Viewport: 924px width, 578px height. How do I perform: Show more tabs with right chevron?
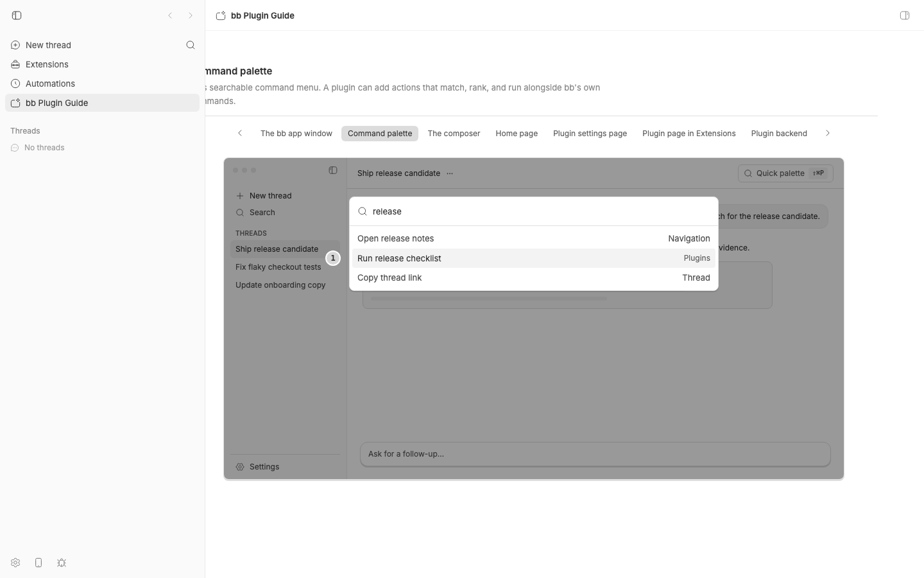828,134
